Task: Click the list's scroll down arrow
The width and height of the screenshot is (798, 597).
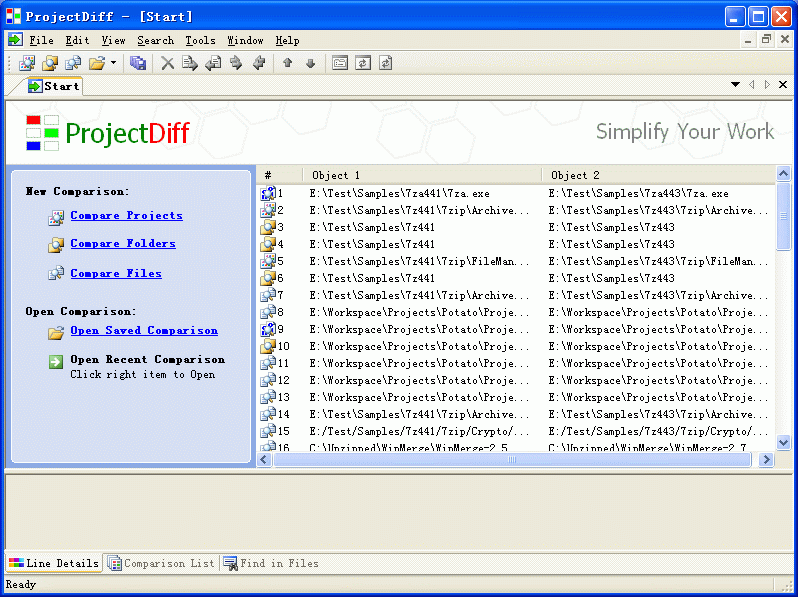Action: (x=783, y=442)
